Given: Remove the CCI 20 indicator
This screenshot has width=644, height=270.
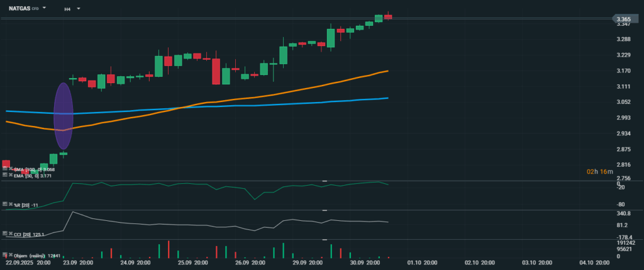Looking at the screenshot, I should pyautogui.click(x=11, y=234).
